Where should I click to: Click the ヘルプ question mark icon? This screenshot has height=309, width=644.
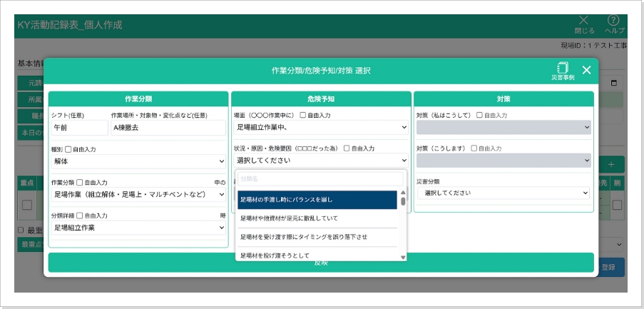tap(613, 21)
